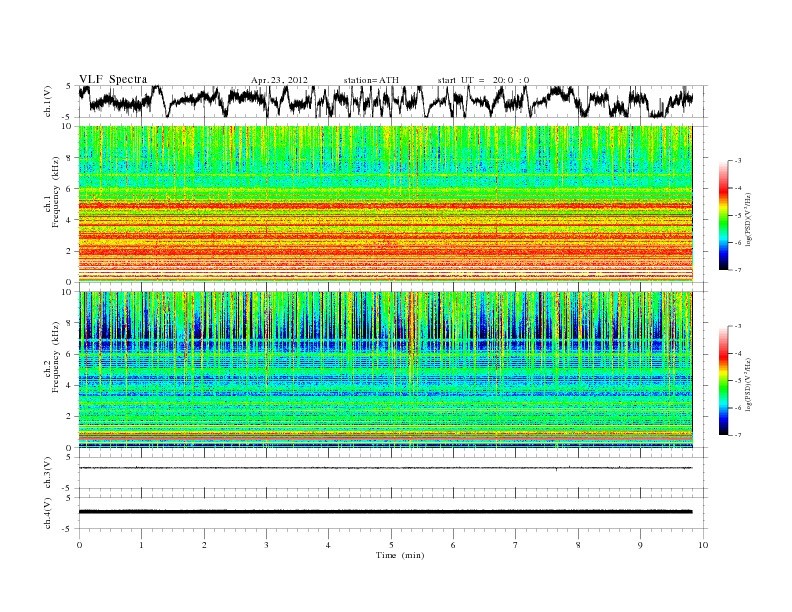Screen dimensions: 792x612
Task: Click the ch.2 frequency axis "4" tick label
Action: 69,386
